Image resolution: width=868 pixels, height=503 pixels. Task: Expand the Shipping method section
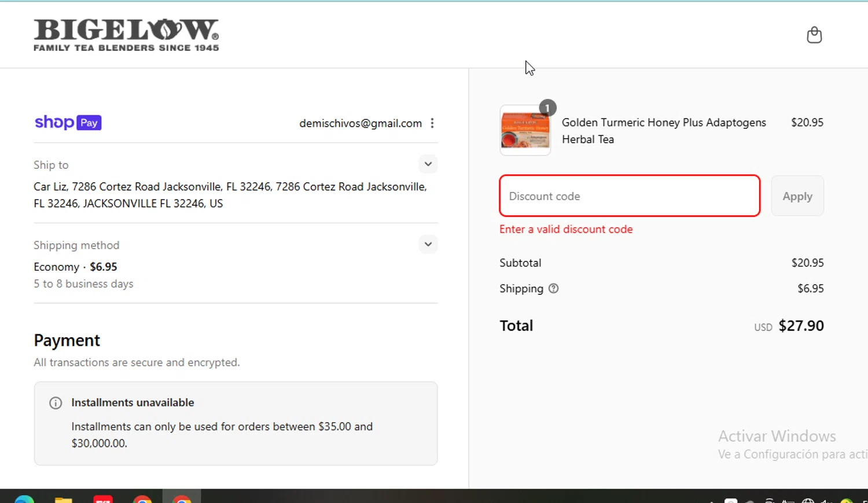(428, 244)
